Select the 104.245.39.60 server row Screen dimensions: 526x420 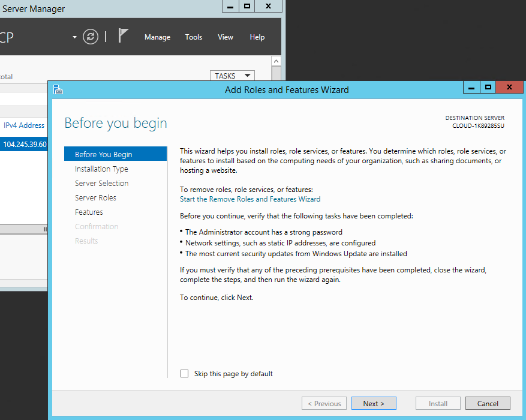click(x=24, y=144)
